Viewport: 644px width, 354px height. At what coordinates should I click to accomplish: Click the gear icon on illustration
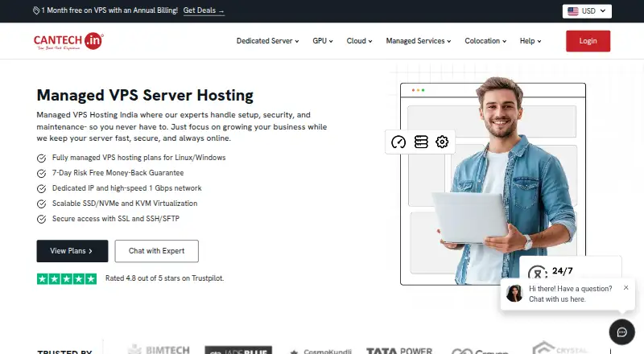(442, 142)
